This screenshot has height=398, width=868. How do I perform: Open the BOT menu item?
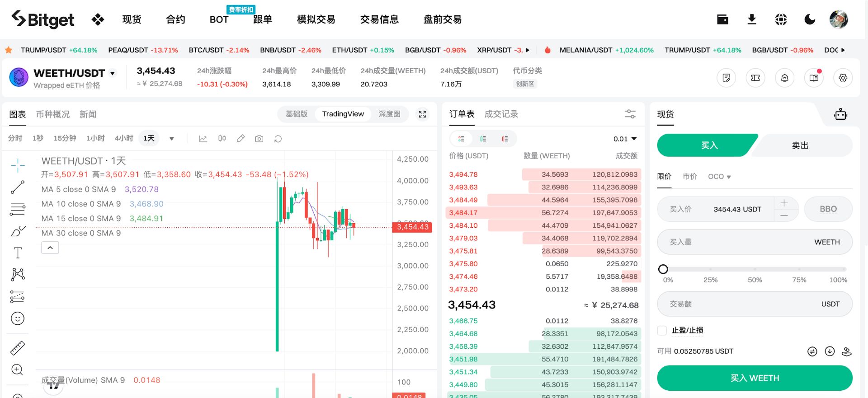(x=219, y=19)
